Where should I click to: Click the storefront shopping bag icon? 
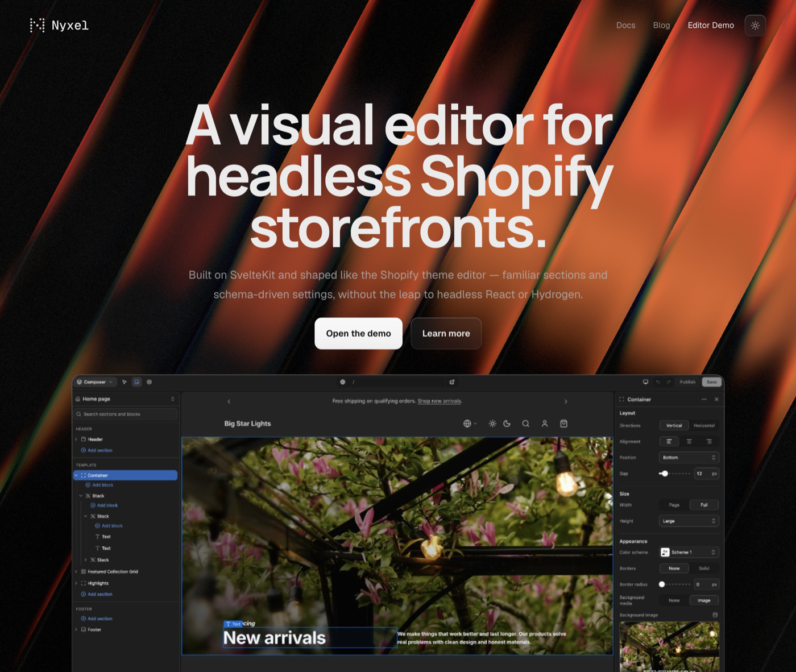click(564, 424)
